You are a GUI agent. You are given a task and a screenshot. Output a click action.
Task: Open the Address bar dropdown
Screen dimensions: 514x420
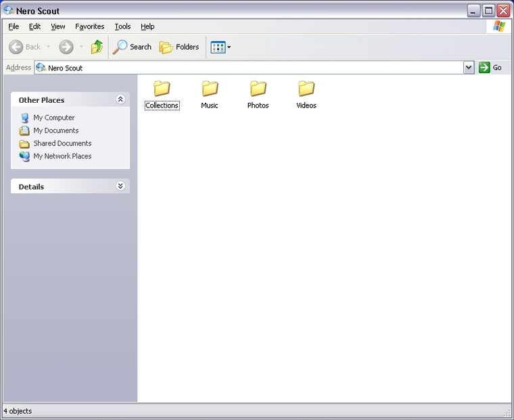[x=469, y=68]
